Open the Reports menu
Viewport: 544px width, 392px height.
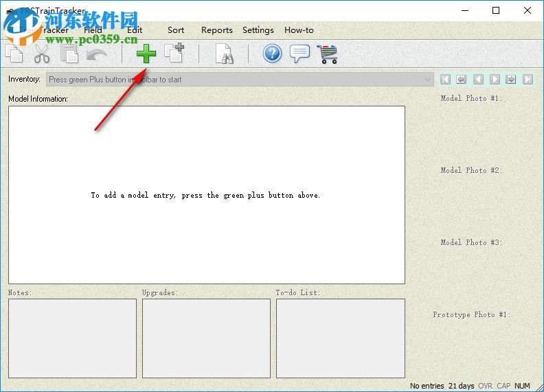pyautogui.click(x=217, y=30)
